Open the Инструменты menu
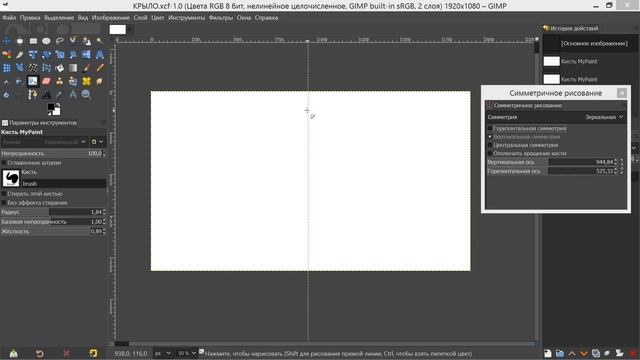This screenshot has height=360, width=640. (x=187, y=18)
